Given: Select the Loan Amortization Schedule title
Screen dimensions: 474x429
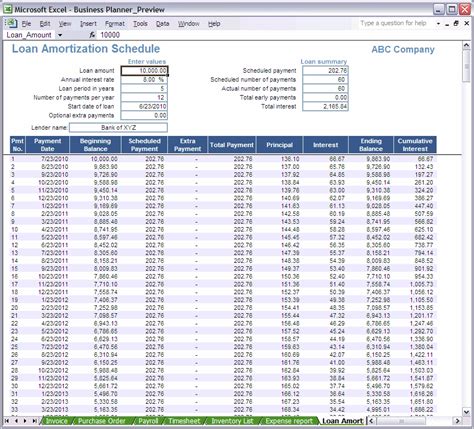Looking at the screenshot, I should (86, 49).
